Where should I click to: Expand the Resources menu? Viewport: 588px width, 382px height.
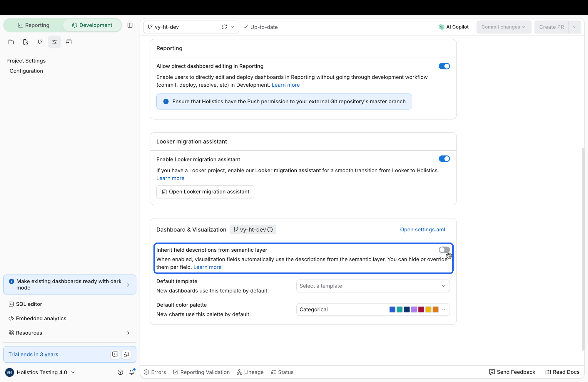[x=70, y=333]
